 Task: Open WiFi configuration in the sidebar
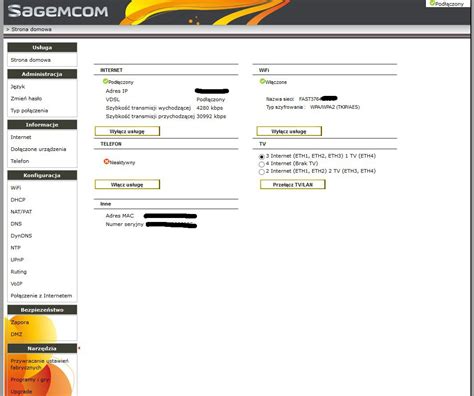(x=16, y=188)
